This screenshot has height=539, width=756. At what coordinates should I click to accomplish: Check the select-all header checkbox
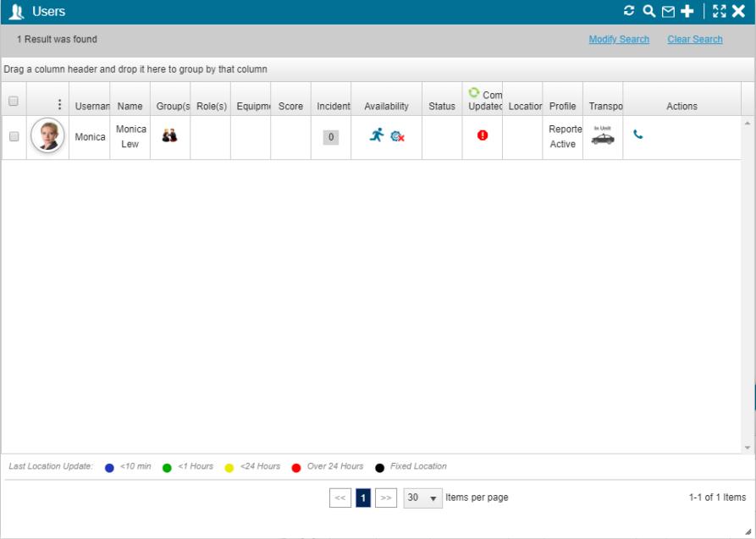pos(14,102)
